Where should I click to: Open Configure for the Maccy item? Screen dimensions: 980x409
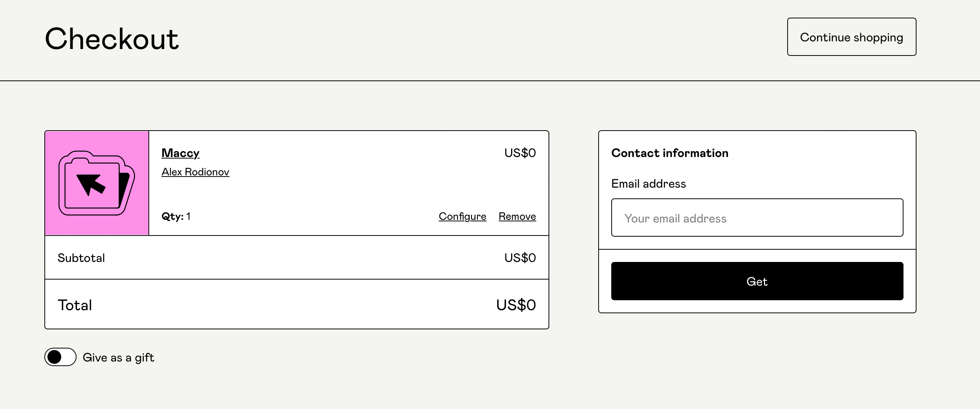pos(462,216)
